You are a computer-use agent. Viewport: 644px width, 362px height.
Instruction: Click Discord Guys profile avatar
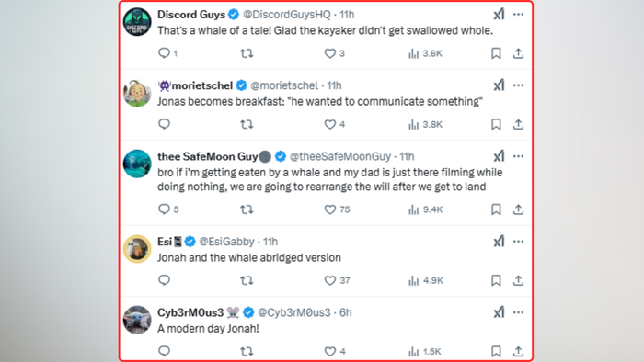(137, 22)
